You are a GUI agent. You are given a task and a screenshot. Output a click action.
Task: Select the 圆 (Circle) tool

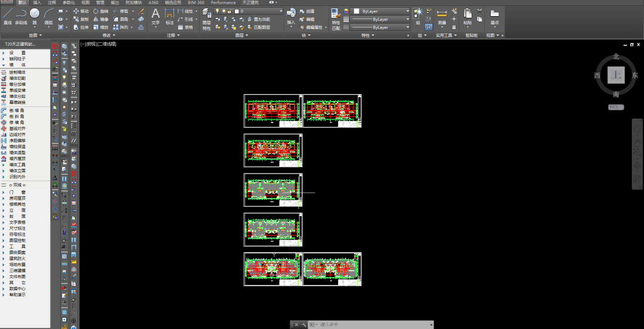35,17
